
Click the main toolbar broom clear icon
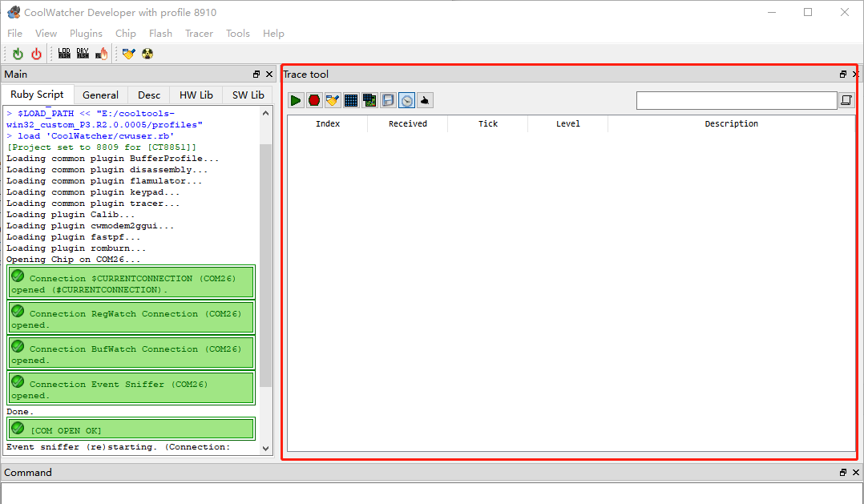[x=129, y=54]
